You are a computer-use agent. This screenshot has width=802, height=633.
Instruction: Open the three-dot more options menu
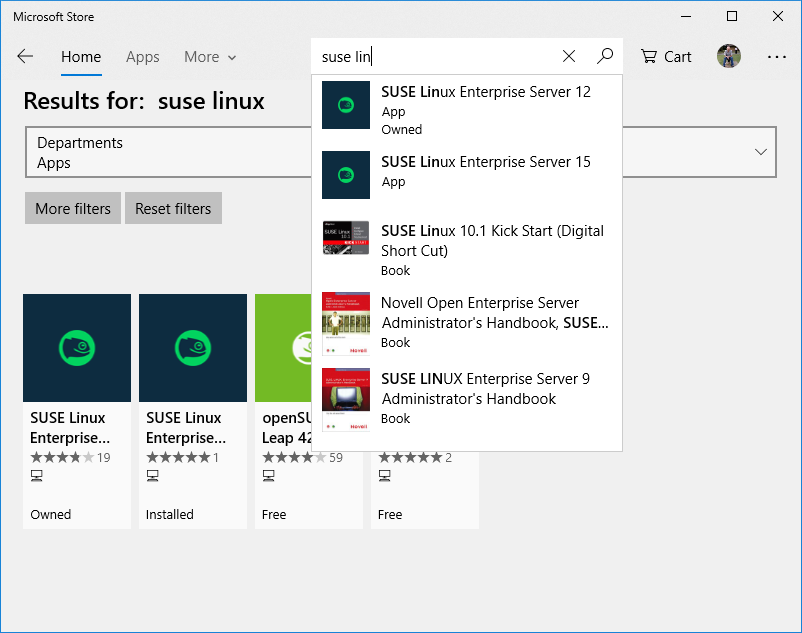click(776, 57)
